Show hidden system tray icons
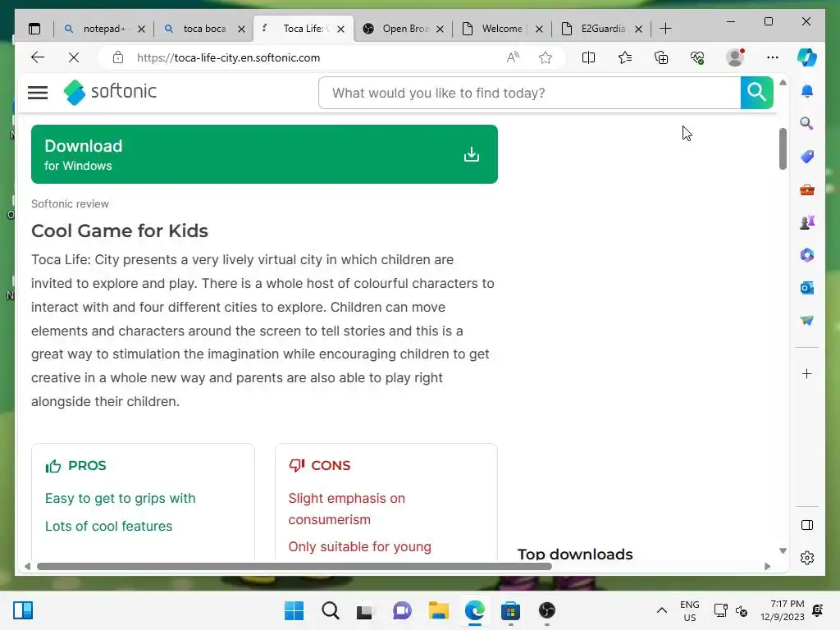Image resolution: width=840 pixels, height=630 pixels. pyautogui.click(x=662, y=610)
